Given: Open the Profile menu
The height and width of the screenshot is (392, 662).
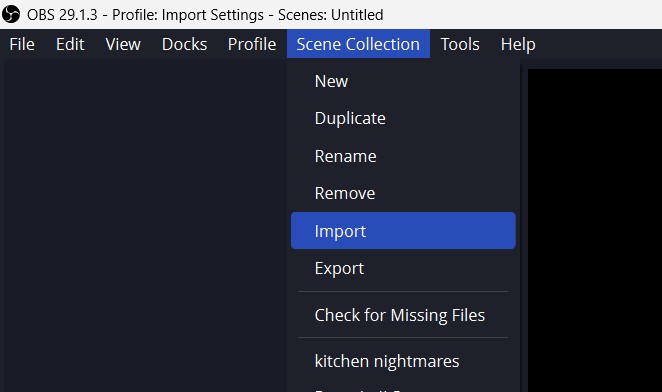Looking at the screenshot, I should [x=252, y=44].
